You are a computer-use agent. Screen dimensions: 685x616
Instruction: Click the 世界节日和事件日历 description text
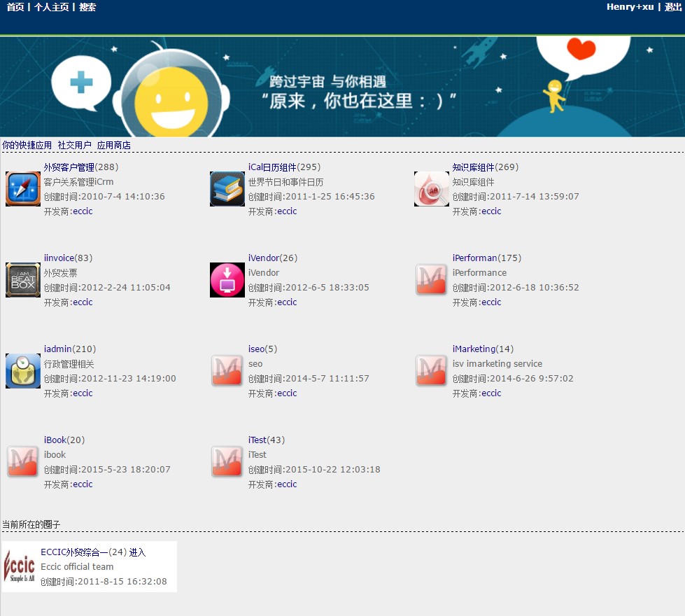(285, 182)
